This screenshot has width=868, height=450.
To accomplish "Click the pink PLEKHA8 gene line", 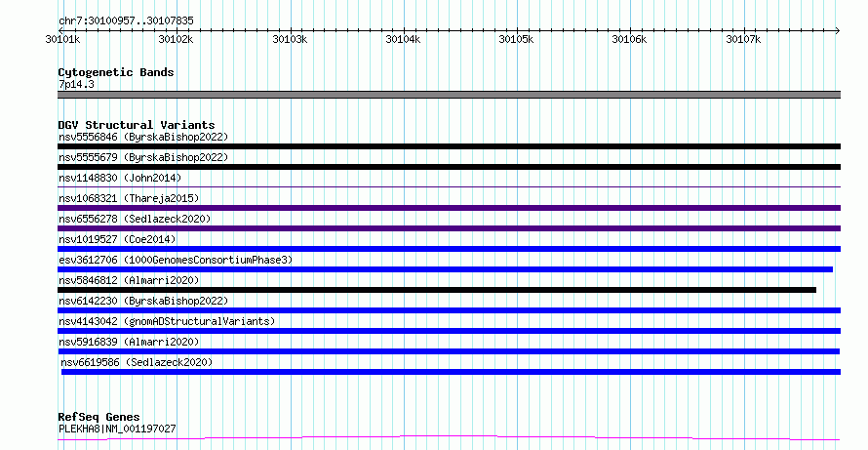I will (x=449, y=438).
